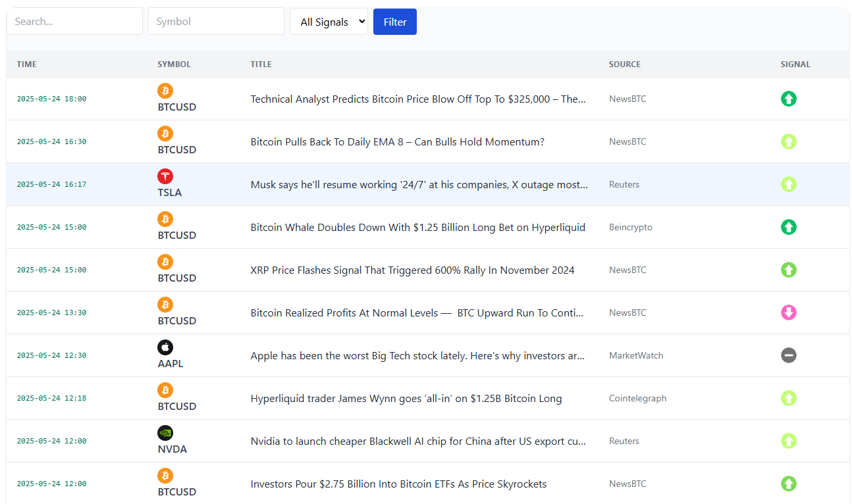852x504 pixels.
Task: Click the timestamp 2025-05-24 13:30
Action: 51,313
